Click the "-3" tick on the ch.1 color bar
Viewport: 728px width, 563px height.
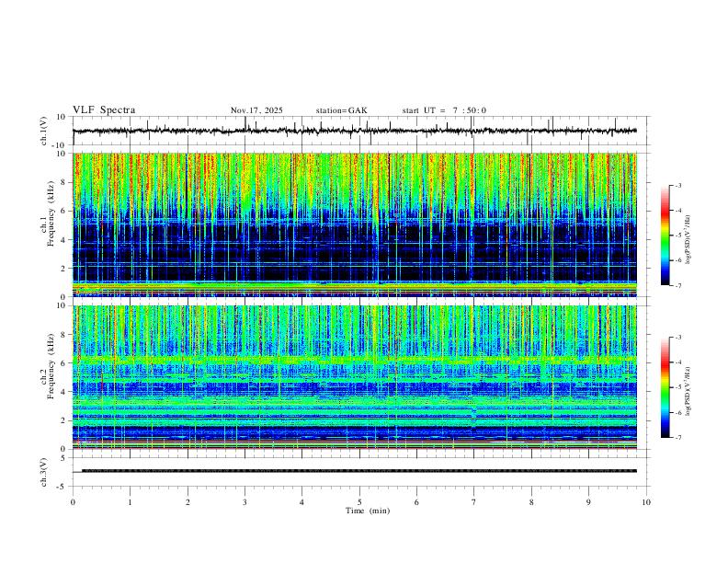(x=678, y=185)
